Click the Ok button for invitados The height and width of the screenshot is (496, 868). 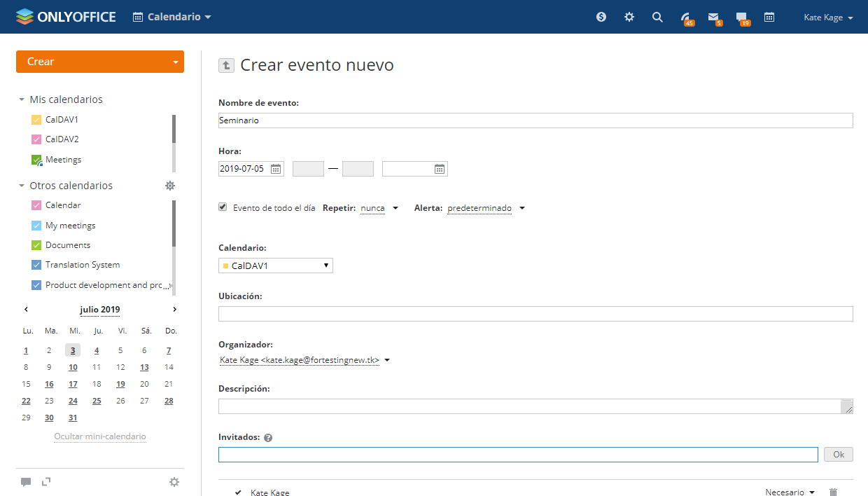[x=838, y=455]
